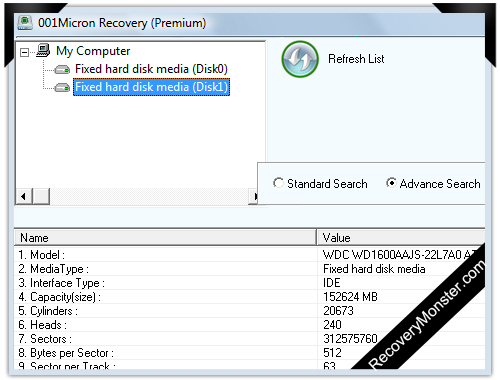Image resolution: width=500 pixels, height=380 pixels.
Task: Select Fixed hard disk media (Disk1)
Action: tap(151, 87)
